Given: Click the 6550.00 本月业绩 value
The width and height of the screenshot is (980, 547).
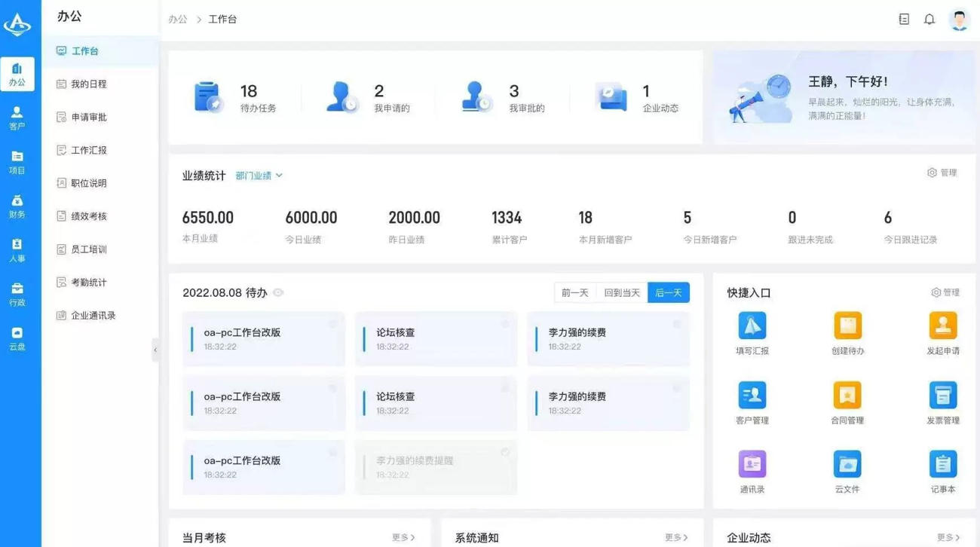Looking at the screenshot, I should 208,218.
